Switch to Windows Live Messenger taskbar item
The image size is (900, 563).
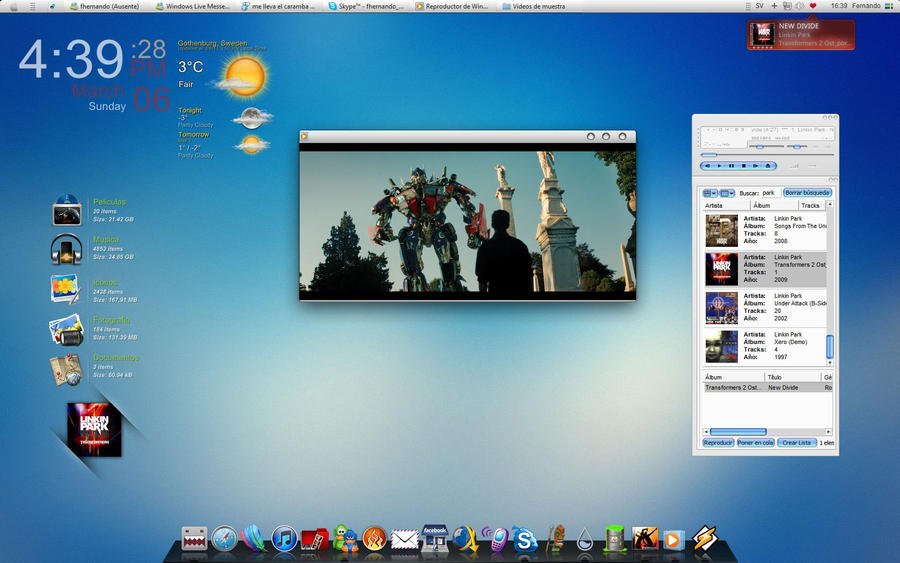point(192,6)
